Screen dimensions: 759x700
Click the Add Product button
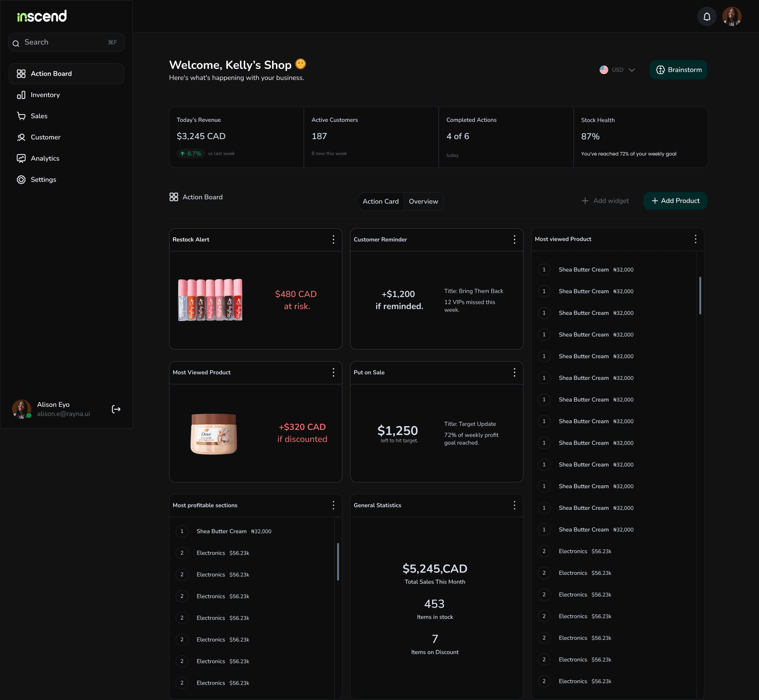675,201
